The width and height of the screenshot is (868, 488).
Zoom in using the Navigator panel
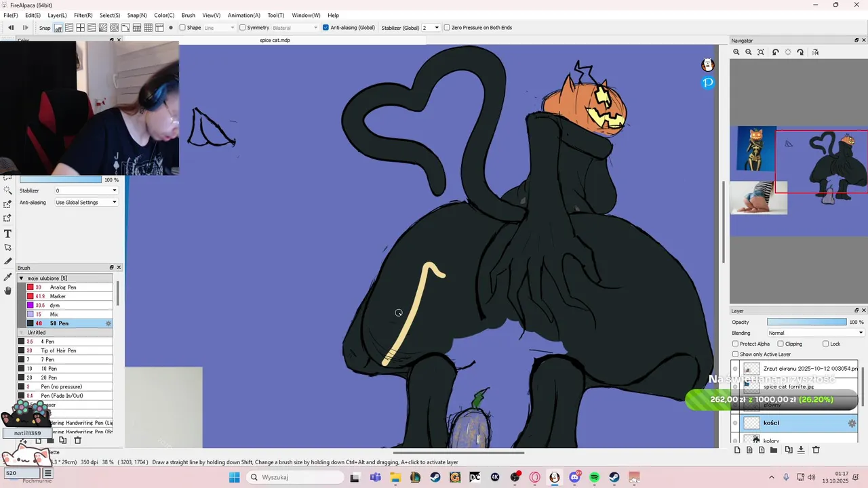[736, 52]
